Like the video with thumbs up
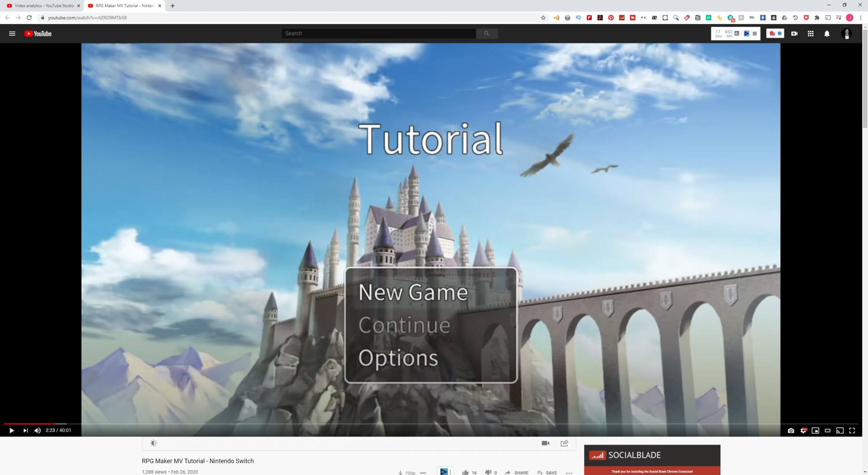The image size is (868, 475). pyautogui.click(x=465, y=473)
